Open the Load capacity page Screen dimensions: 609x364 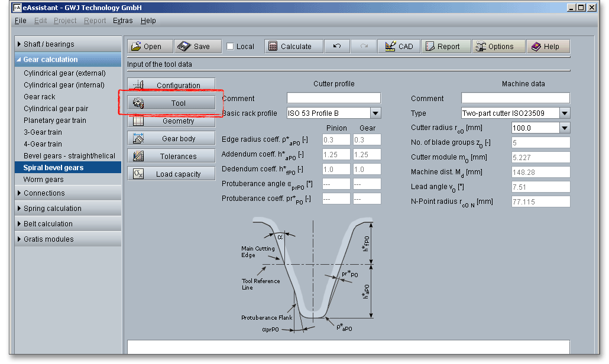[171, 174]
